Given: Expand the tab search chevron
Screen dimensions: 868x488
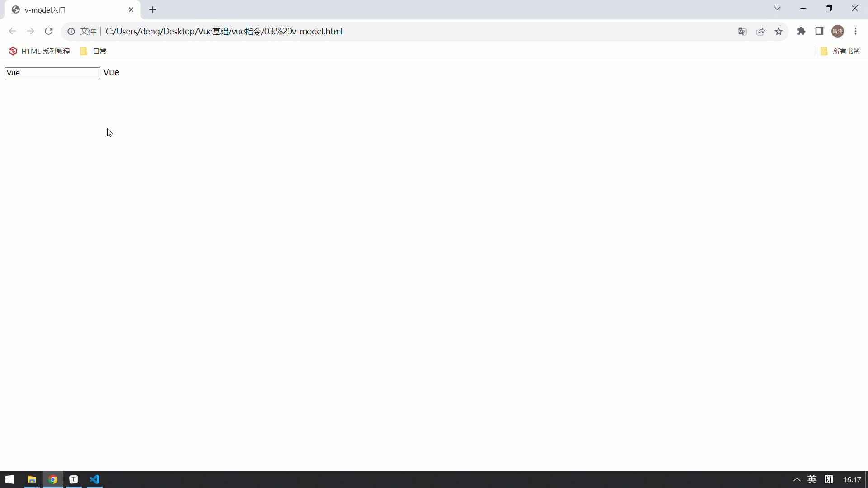Looking at the screenshot, I should (x=777, y=9).
